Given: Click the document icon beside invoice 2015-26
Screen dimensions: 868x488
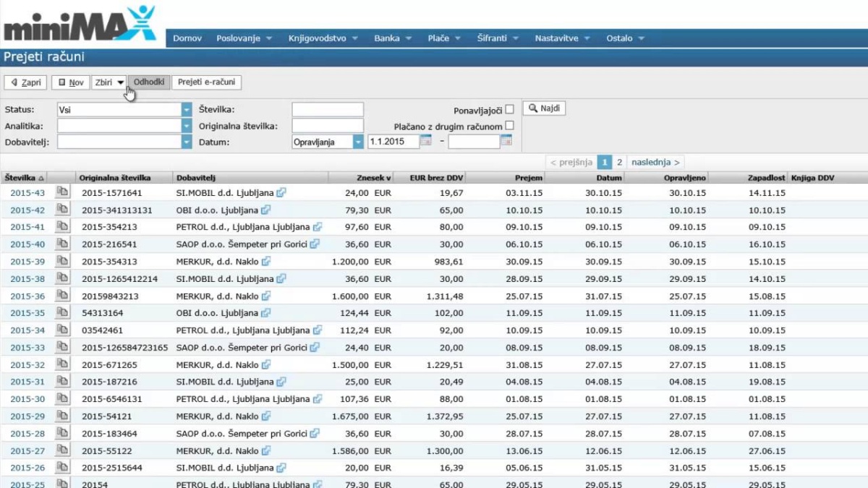Looking at the screenshot, I should pyautogui.click(x=63, y=468).
